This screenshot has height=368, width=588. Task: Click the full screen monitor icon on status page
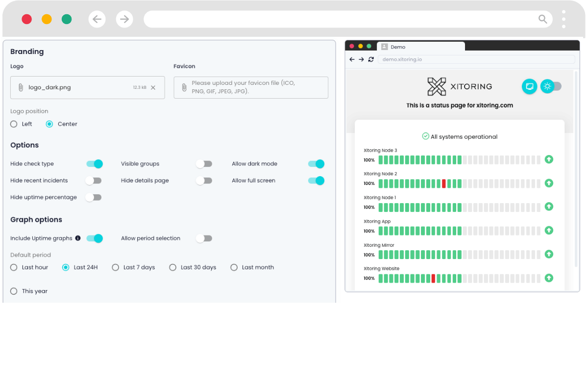click(x=529, y=86)
